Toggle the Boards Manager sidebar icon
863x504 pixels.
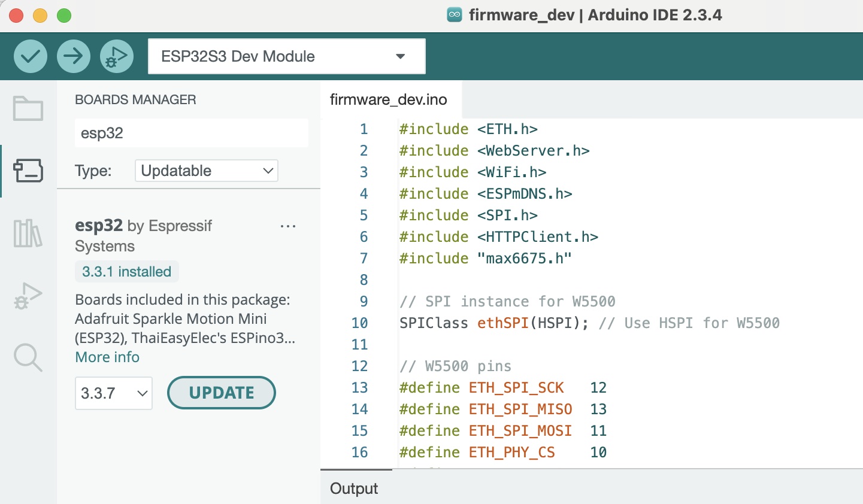click(28, 171)
